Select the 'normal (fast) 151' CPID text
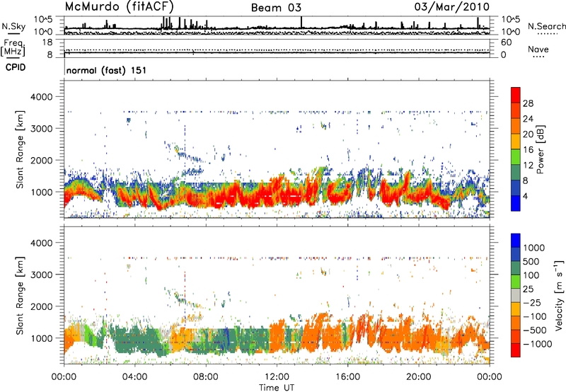This screenshot has height=392, width=566. (x=107, y=70)
